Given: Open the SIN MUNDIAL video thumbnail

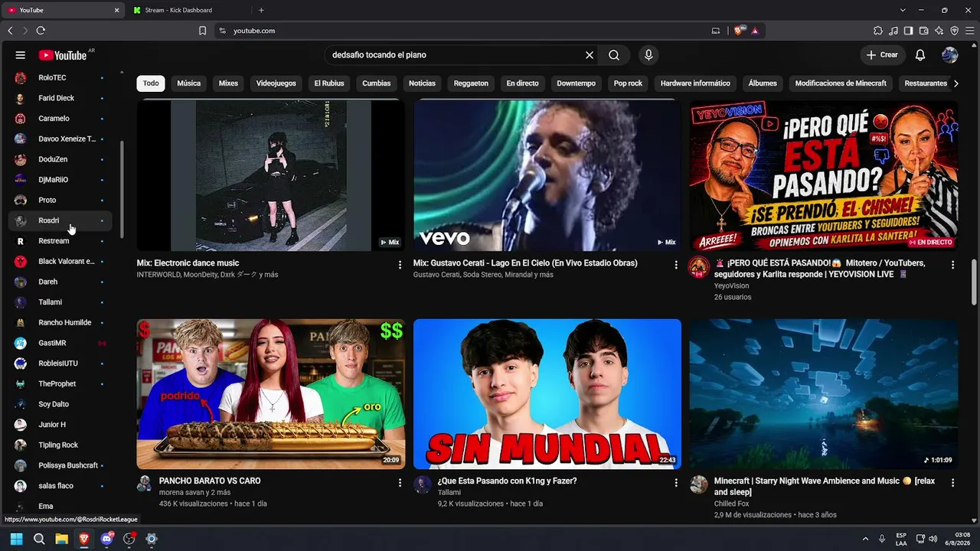Looking at the screenshot, I should 547,393.
